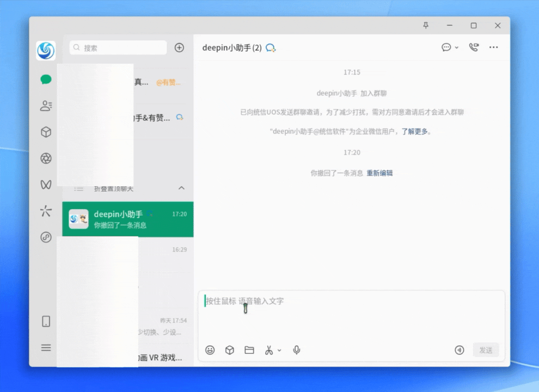
Task: Open the three-dot chat info menu
Action: point(494,47)
